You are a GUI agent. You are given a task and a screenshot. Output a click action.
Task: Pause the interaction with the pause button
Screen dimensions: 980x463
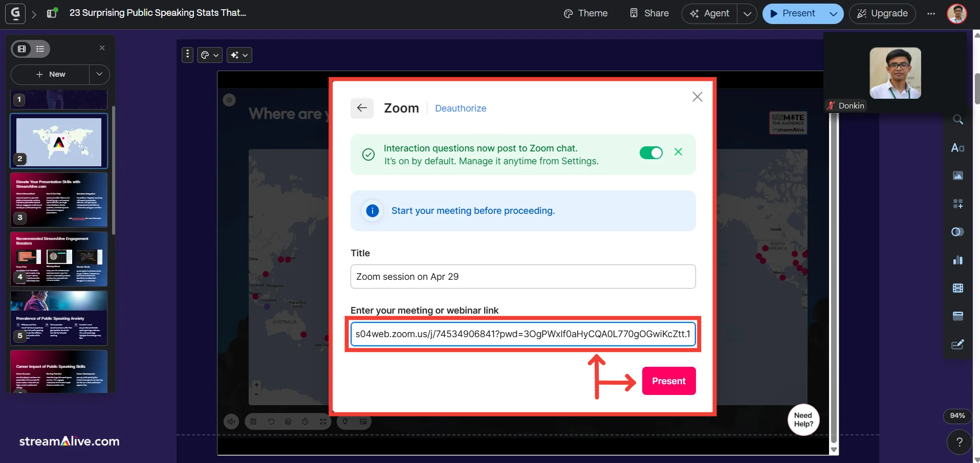[253, 422]
